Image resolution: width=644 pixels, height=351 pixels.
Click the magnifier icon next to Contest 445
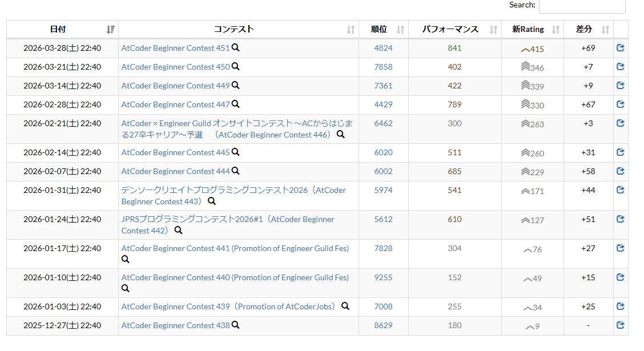[235, 152]
